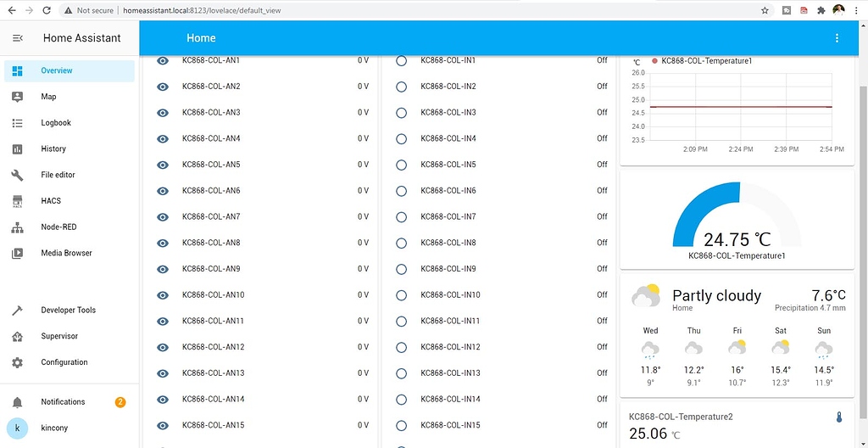Click the Partly cloudy weather heading
Viewport: 868px width, 448px height.
[x=717, y=295]
